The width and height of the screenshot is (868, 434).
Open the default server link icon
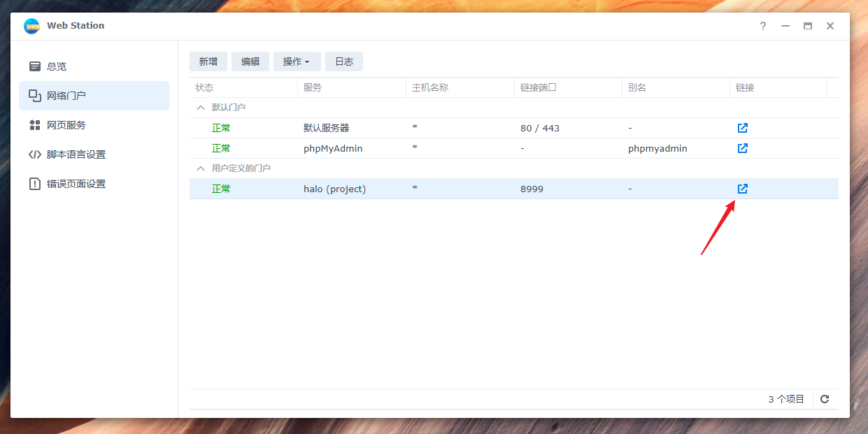pyautogui.click(x=742, y=128)
